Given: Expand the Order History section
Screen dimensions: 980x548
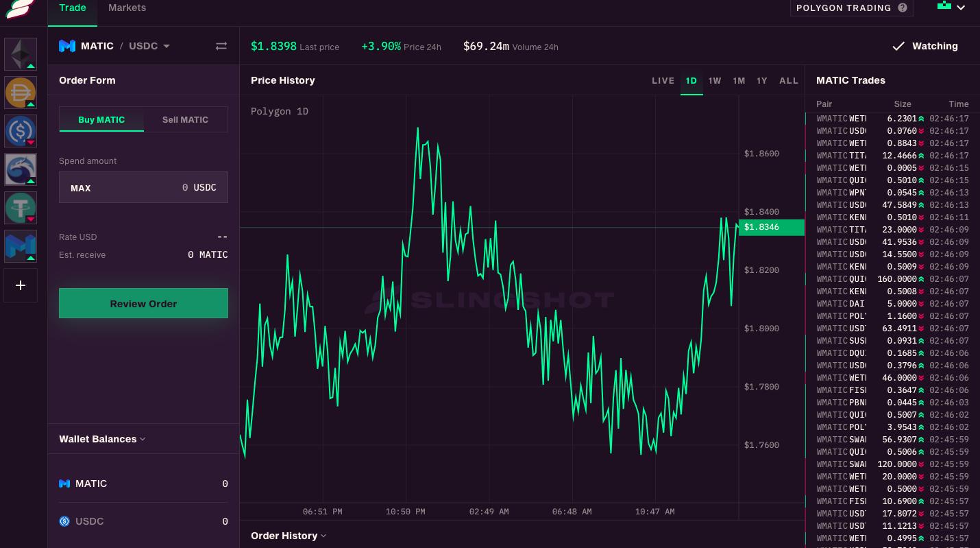Looking at the screenshot, I should click(x=288, y=536).
